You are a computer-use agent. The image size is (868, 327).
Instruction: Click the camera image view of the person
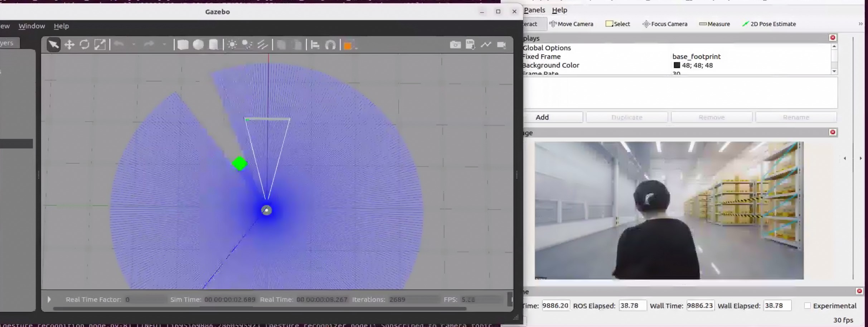[669, 210]
